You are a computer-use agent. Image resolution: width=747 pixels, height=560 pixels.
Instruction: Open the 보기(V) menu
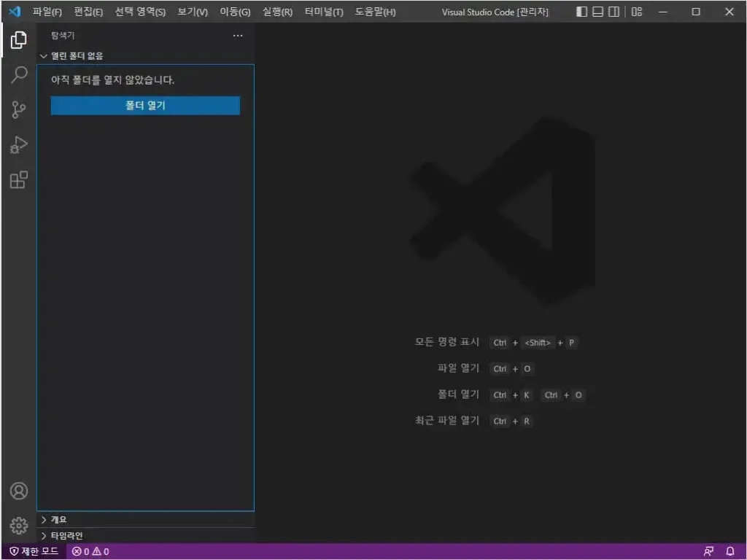coord(193,12)
